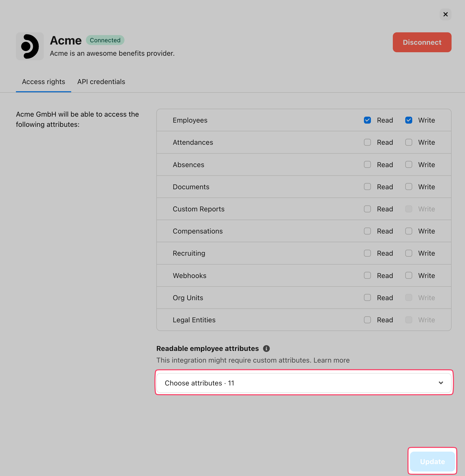Check the Documents Read checkbox
This screenshot has height=476, width=465.
tap(367, 187)
